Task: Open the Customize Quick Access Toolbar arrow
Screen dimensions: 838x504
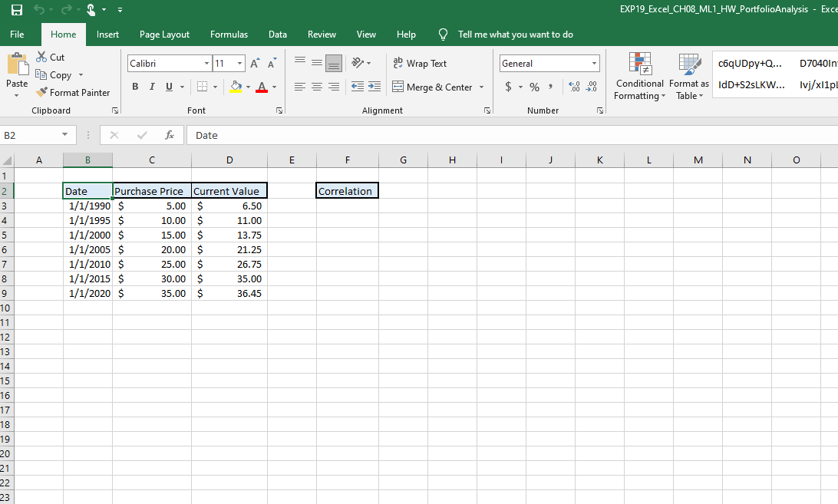Action: point(120,10)
